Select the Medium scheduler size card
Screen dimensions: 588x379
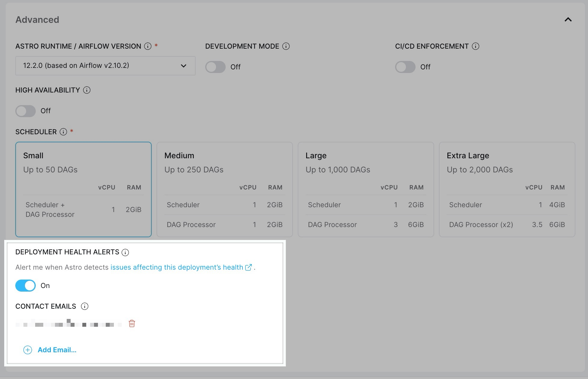coord(224,189)
